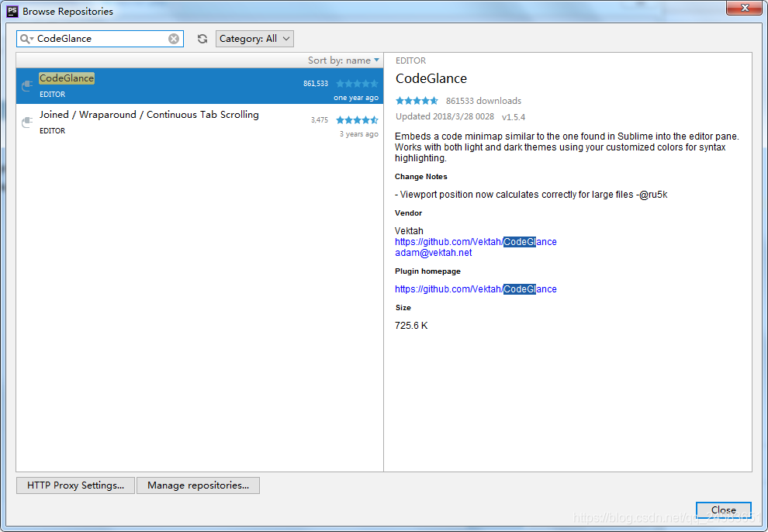Click the 861533 downloads text
This screenshot has height=532, width=768.
pos(483,101)
